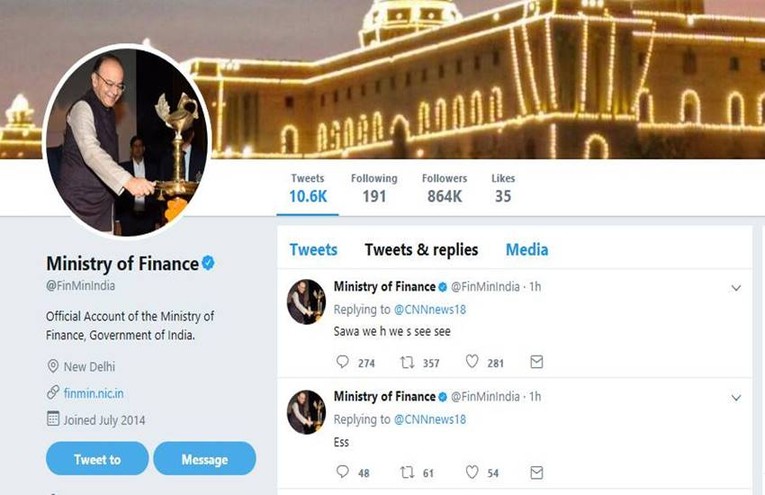The image size is (765, 495).
Task: Click the envelope icon under 'Ess' tweet
Action: point(537,472)
